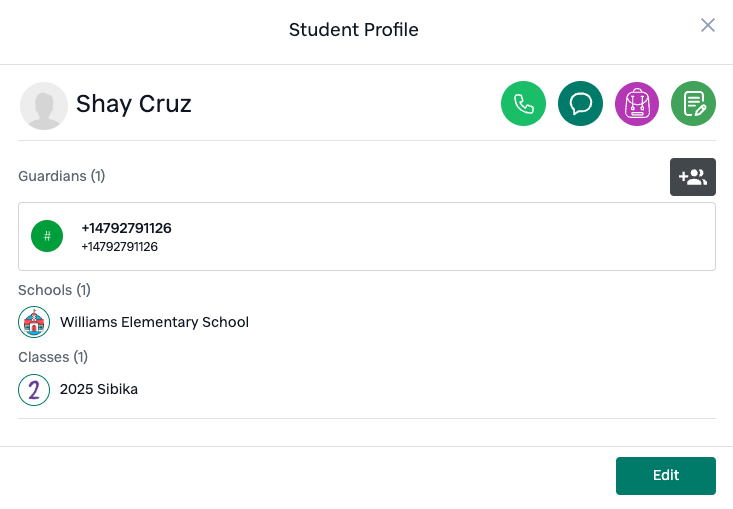Screen dimensions: 733x509
Task: Select the guardian's smaller phone number text
Action: (x=120, y=247)
